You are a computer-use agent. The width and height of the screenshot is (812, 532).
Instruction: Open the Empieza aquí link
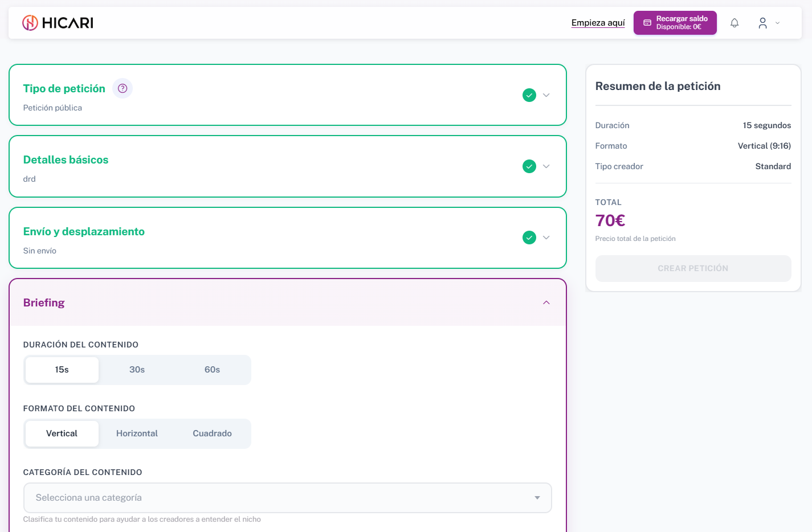(x=598, y=23)
